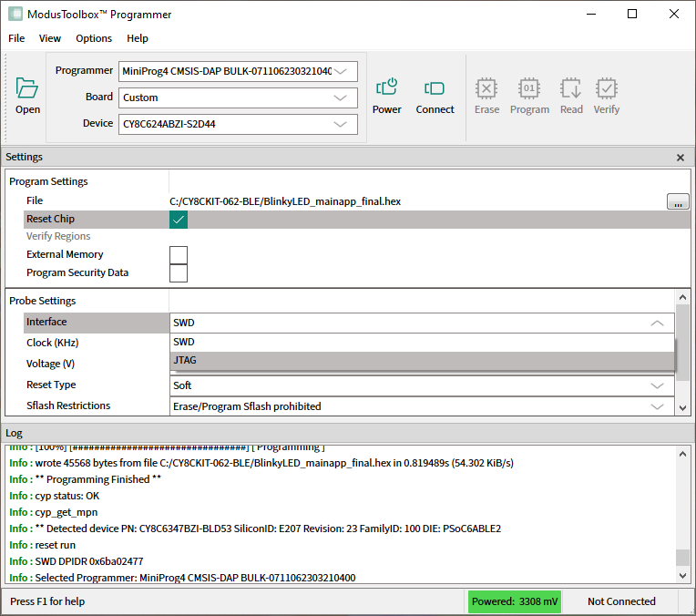Screen dimensions: 696x616
Task: Open the File menu
Action: [x=16, y=38]
